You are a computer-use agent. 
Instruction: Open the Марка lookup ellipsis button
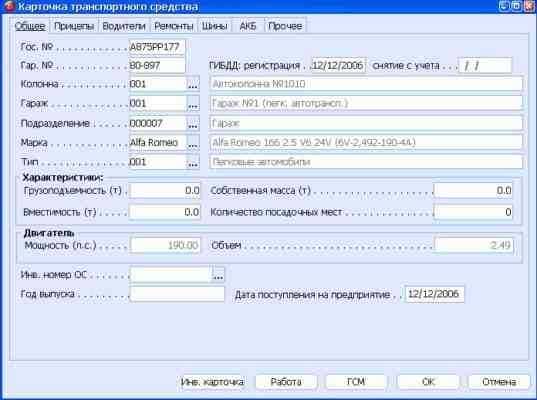[x=193, y=142]
